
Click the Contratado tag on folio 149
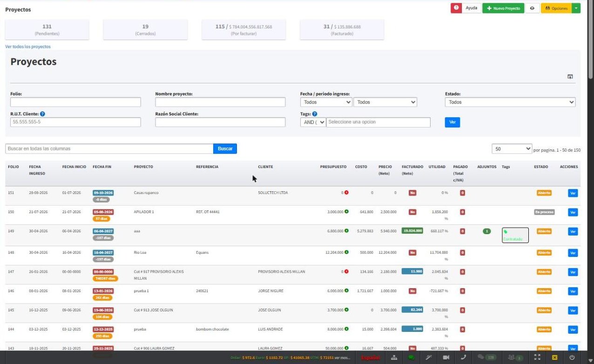coord(515,236)
